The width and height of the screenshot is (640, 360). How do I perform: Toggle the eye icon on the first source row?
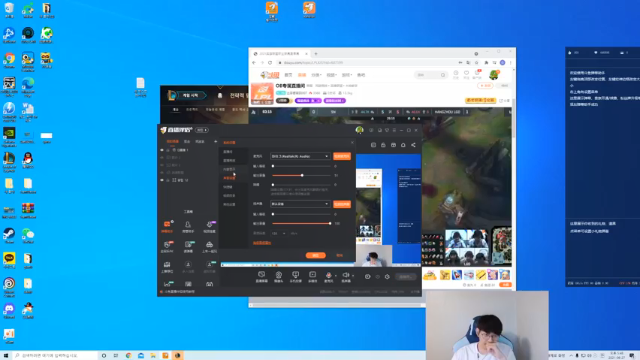click(162, 150)
